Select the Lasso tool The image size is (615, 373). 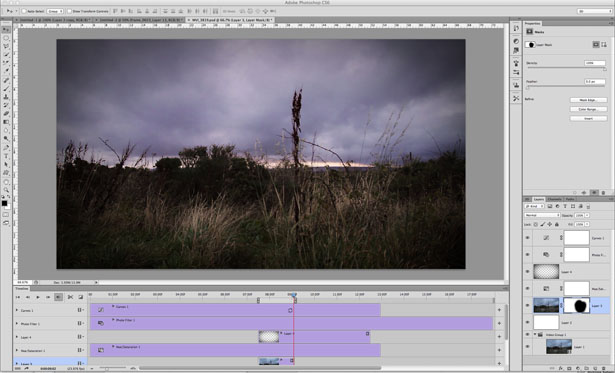6,46
